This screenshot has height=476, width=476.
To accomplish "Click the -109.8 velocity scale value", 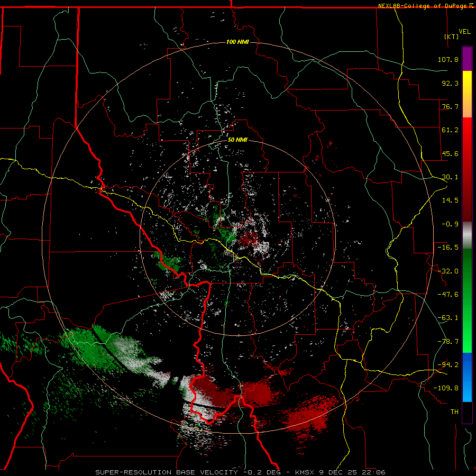I will pos(446,388).
